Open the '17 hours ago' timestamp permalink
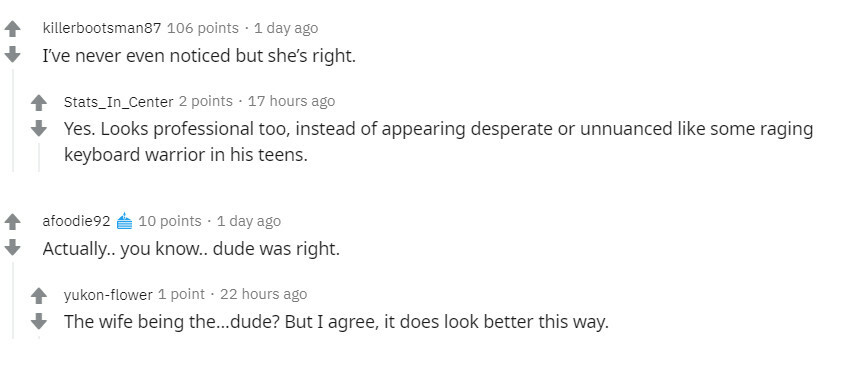Screen dimensions: 864x370 (291, 101)
